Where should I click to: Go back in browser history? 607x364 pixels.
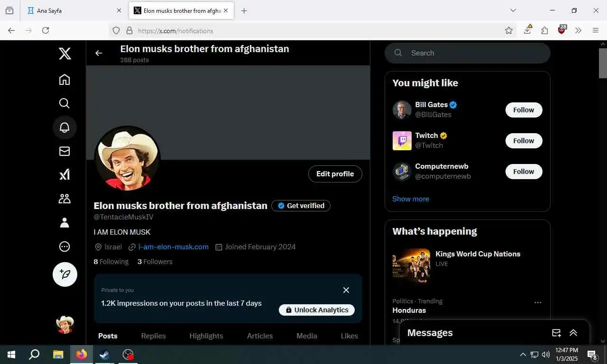(x=11, y=30)
